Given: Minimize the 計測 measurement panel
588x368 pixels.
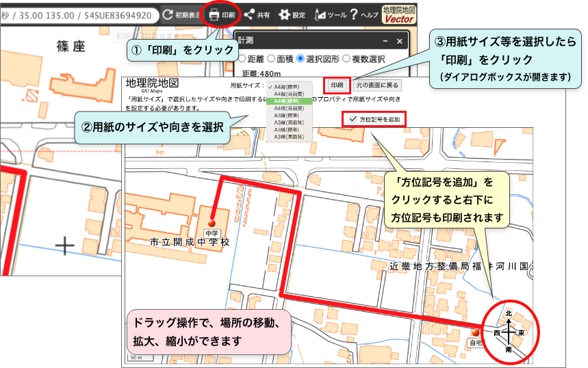Looking at the screenshot, I should tap(385, 41).
